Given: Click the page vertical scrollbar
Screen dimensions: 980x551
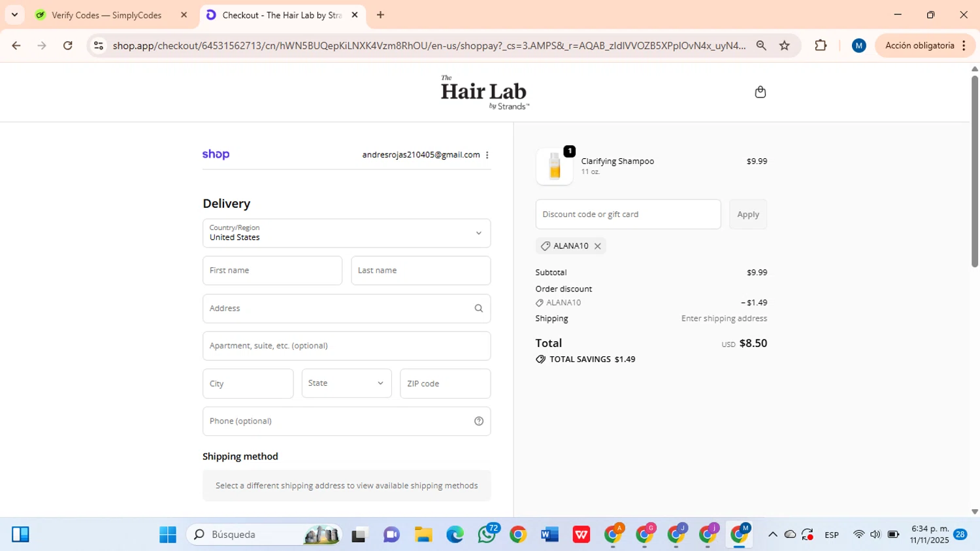Looking at the screenshot, I should pyautogui.click(x=975, y=172).
